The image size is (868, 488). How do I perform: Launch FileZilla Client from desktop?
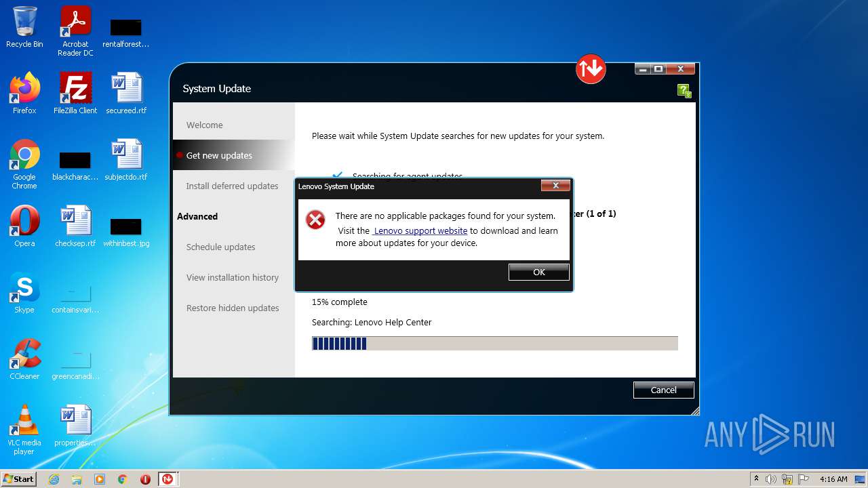coord(75,94)
